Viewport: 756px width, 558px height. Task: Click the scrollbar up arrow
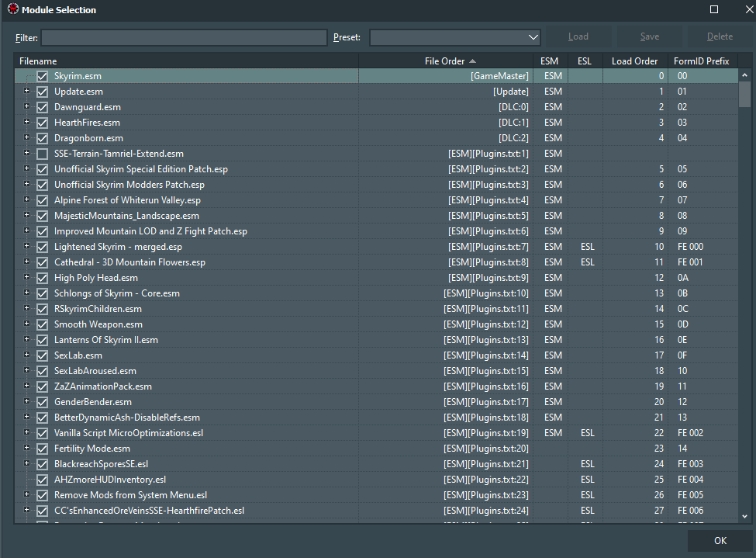(x=745, y=75)
